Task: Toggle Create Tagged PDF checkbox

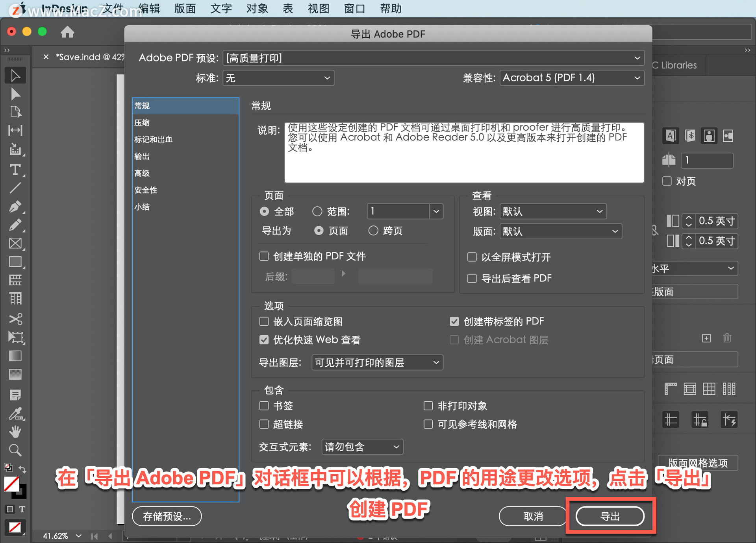Action: (454, 321)
